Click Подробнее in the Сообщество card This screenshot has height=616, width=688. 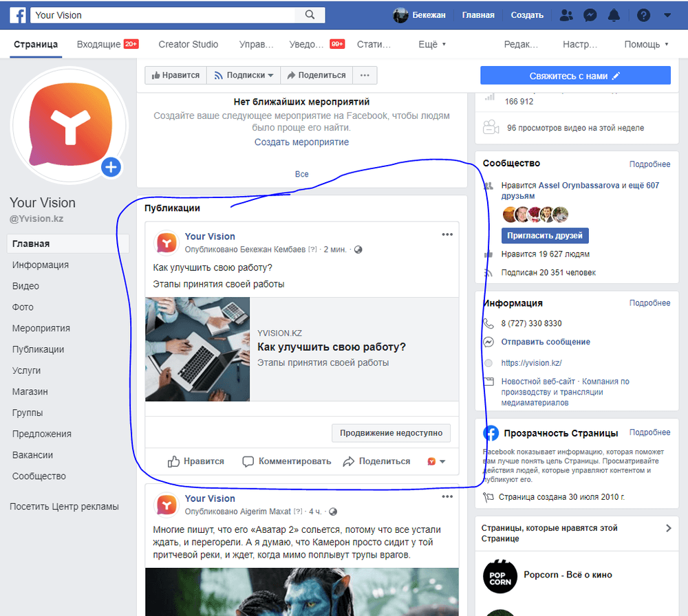[649, 164]
